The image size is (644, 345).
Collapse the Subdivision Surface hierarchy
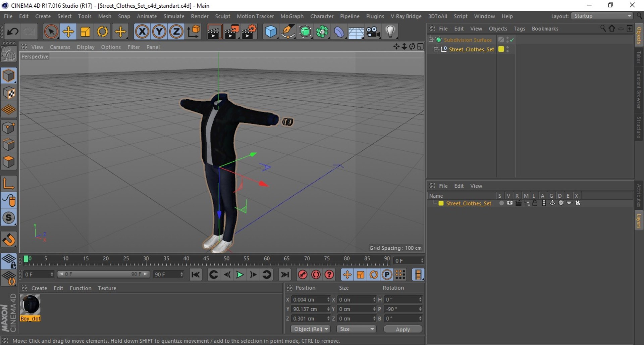point(431,40)
